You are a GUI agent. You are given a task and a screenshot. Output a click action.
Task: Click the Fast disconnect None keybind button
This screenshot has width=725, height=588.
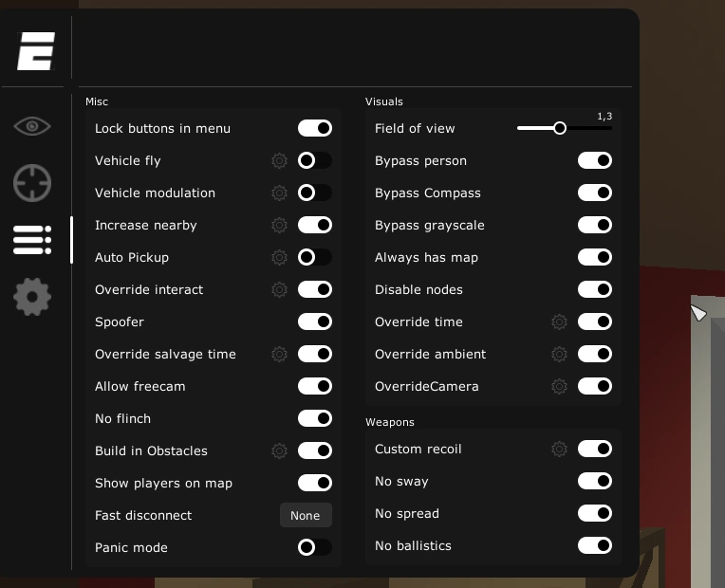(306, 515)
